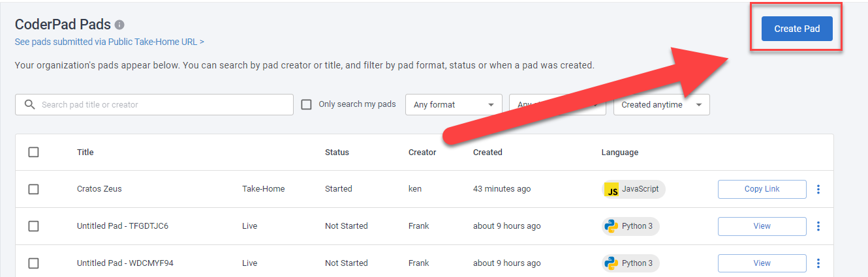Click the JavaScript language badge icon
Viewport: 868px width, 277px height.
tap(612, 189)
